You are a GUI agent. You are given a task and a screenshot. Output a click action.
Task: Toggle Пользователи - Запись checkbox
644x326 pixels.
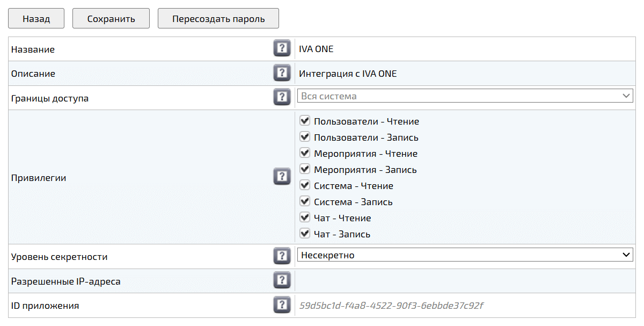305,137
